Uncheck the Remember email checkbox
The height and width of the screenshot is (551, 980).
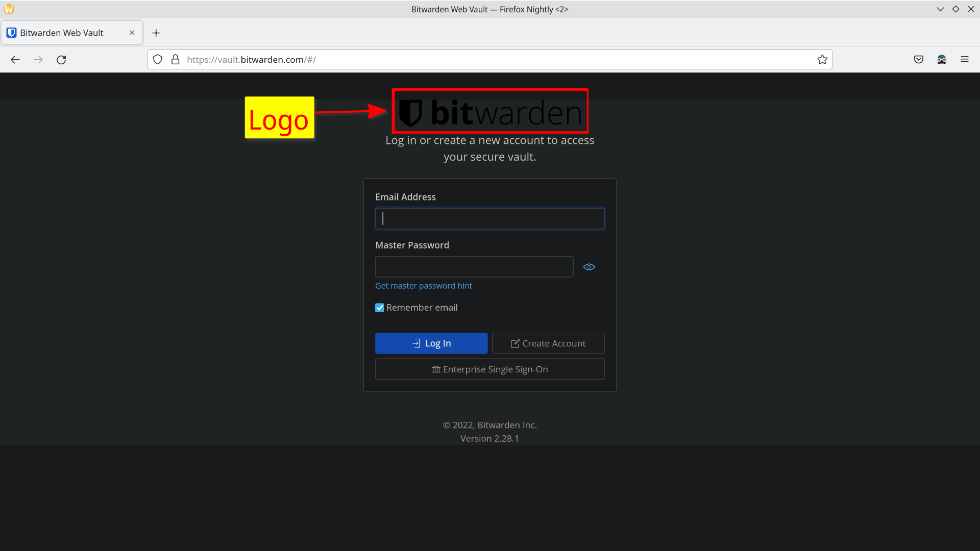click(379, 307)
